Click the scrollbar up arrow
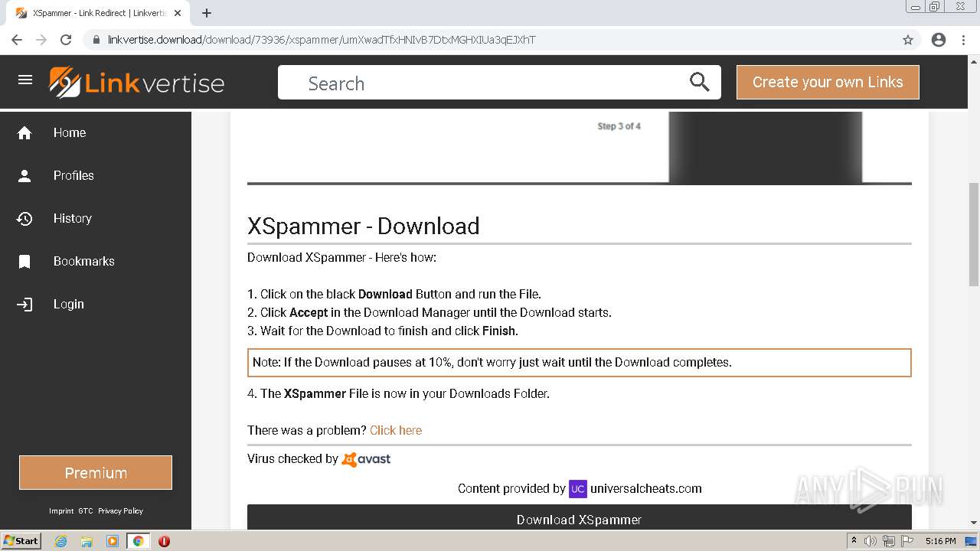980x551 pixels. point(974,61)
